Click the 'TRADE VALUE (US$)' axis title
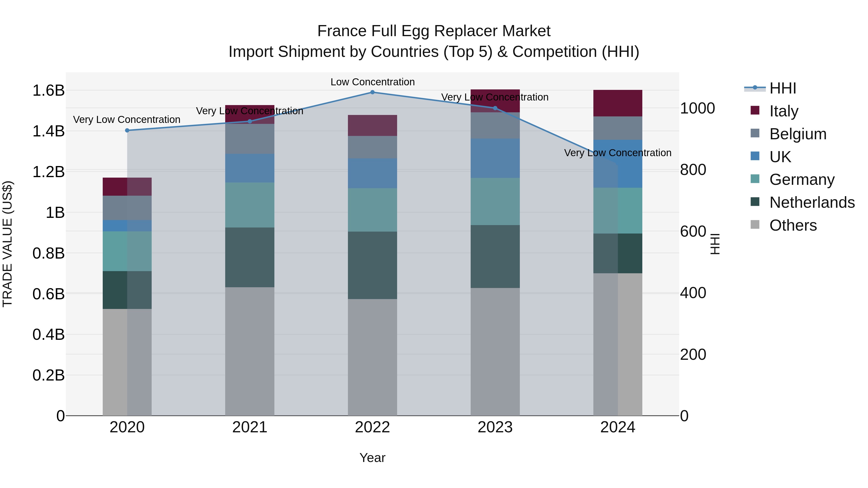The image size is (868, 488). click(x=7, y=244)
